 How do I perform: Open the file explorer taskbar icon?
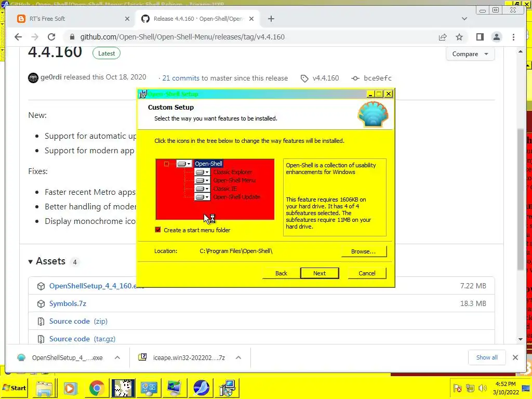45,389
